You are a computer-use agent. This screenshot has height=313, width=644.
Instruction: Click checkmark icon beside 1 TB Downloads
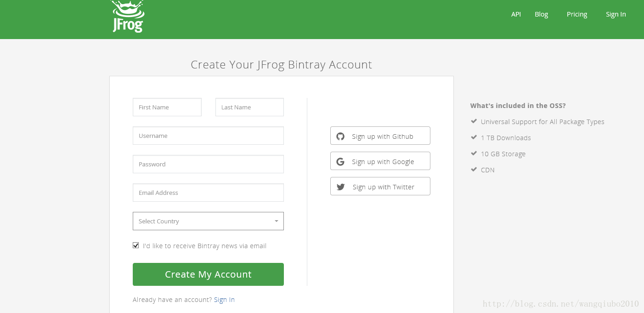[474, 137]
